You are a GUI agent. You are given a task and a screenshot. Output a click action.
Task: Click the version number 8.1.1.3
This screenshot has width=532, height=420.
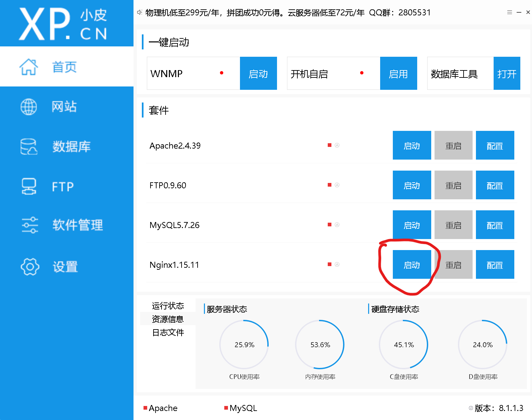(x=511, y=408)
